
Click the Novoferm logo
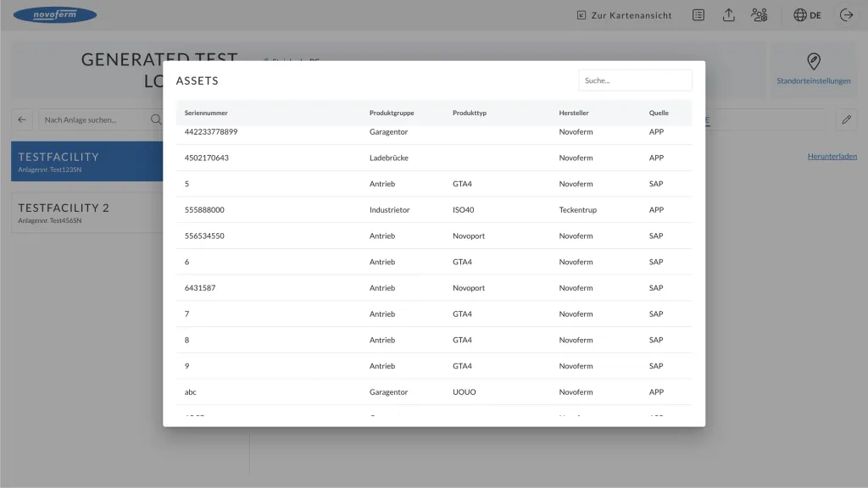[x=55, y=14]
